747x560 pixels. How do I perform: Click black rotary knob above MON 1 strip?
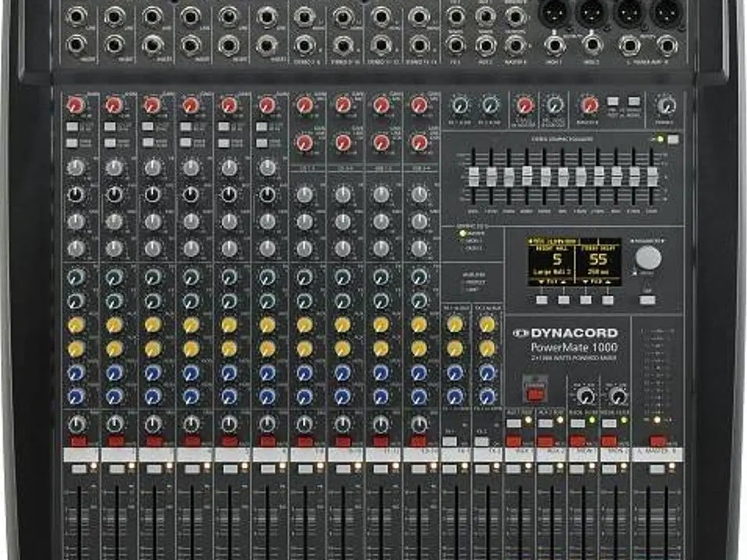(585, 397)
